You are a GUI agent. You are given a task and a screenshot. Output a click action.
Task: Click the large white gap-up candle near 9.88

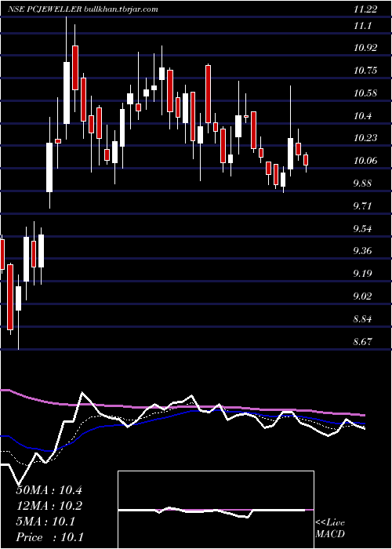[x=49, y=167]
